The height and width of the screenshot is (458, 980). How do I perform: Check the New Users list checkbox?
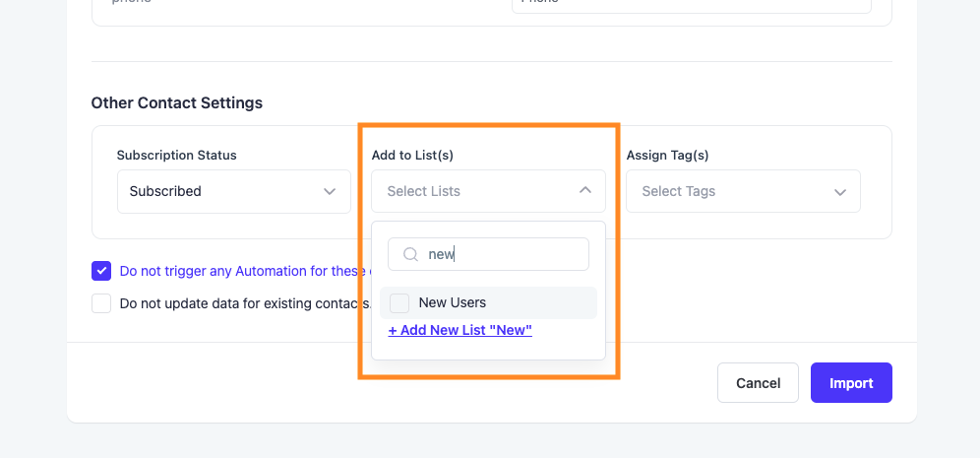[399, 303]
